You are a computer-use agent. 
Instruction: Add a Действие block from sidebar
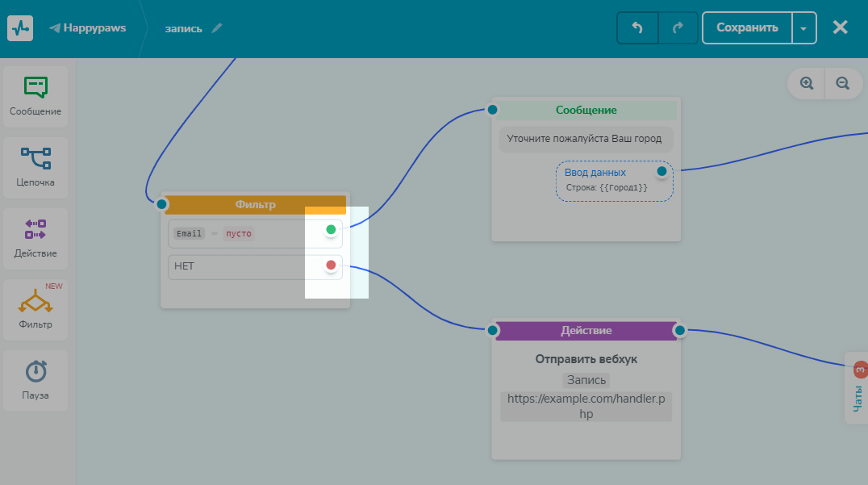(x=35, y=237)
